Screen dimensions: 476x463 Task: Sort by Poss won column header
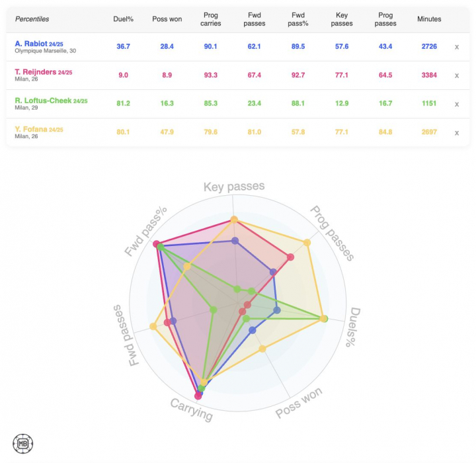click(167, 19)
